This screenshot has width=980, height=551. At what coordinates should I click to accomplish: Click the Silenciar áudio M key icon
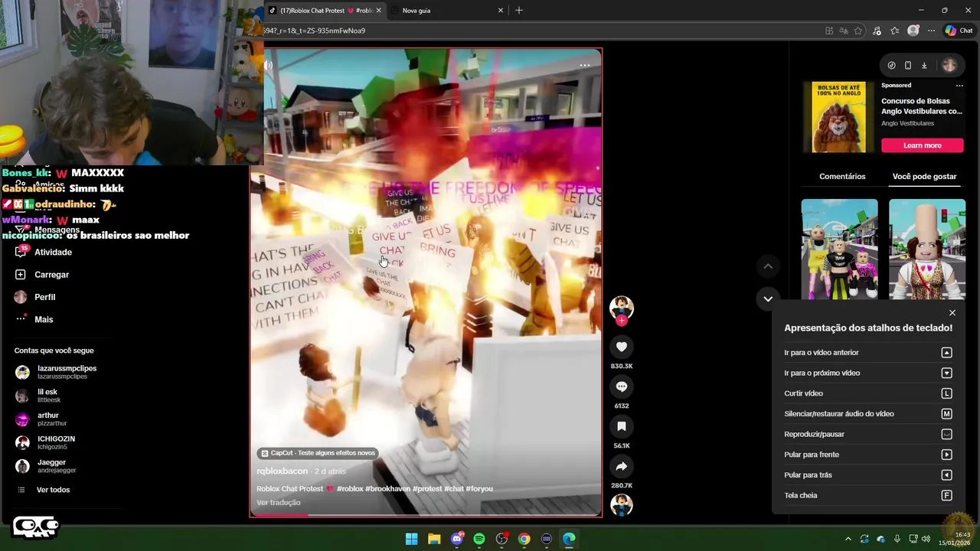[946, 414]
